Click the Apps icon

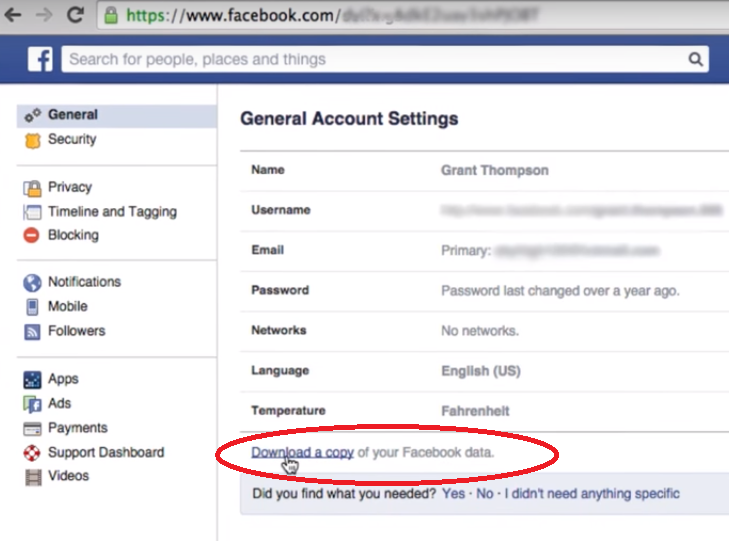[32, 380]
